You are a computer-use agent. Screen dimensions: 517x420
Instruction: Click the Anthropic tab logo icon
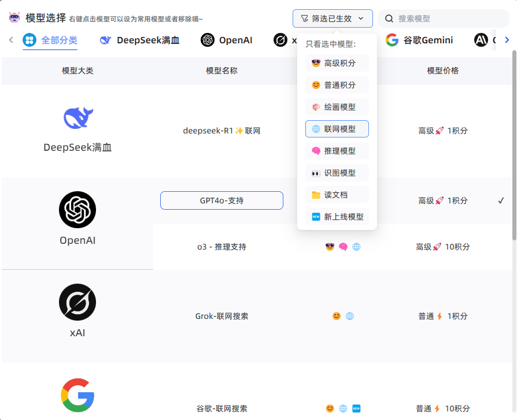coord(481,40)
